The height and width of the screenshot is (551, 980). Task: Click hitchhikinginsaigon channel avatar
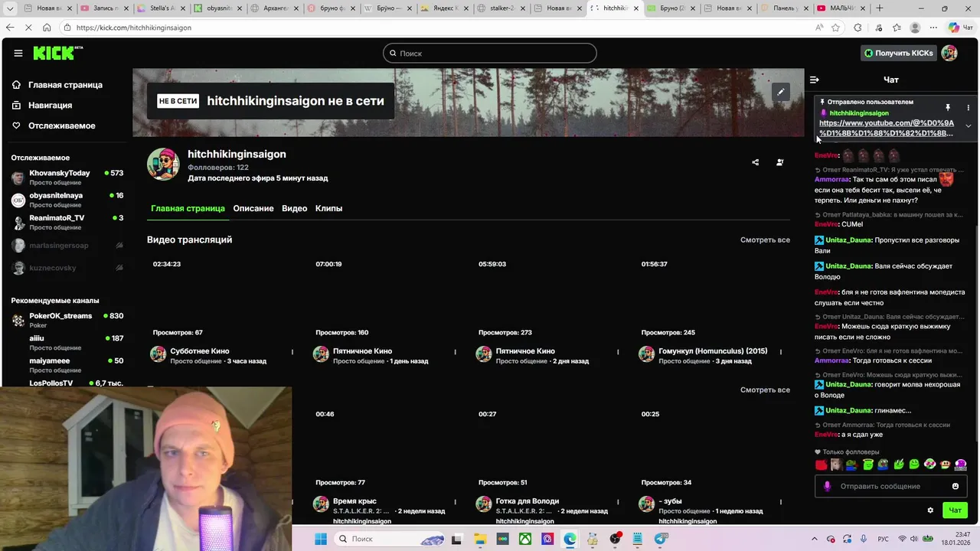click(x=163, y=164)
